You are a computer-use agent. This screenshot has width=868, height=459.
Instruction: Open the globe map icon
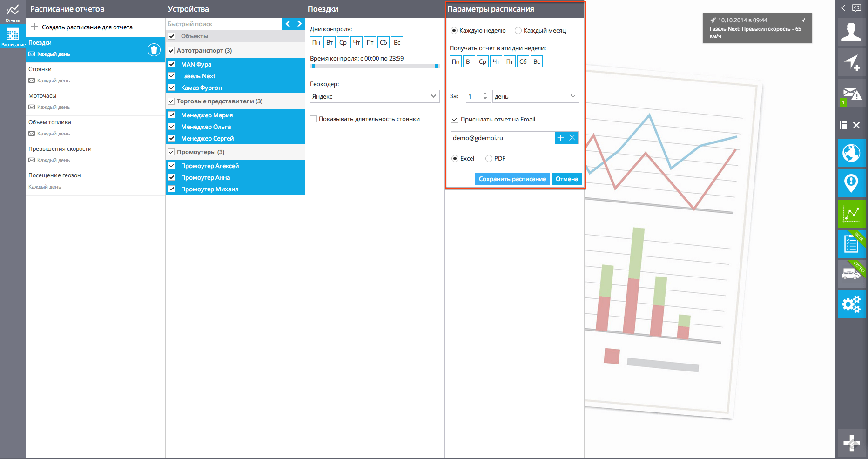851,153
